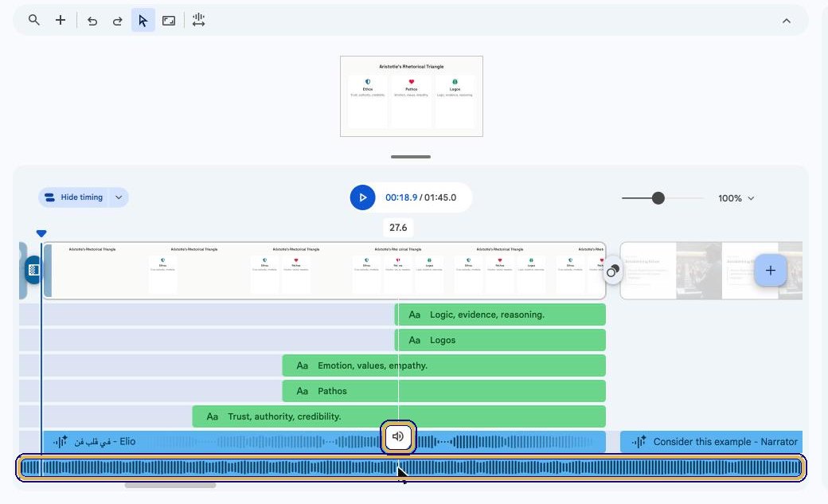Select the Rhetorical Triangle scene clip in the timeline
The width and height of the screenshot is (828, 504).
(324, 271)
